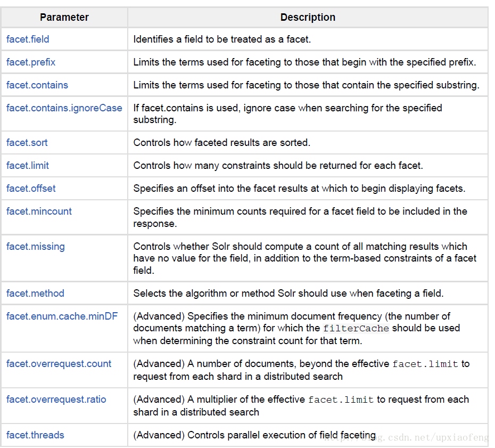This screenshot has height=448, width=495.
Task: Click text 'A multiplier of the effective'
Action: [246, 400]
